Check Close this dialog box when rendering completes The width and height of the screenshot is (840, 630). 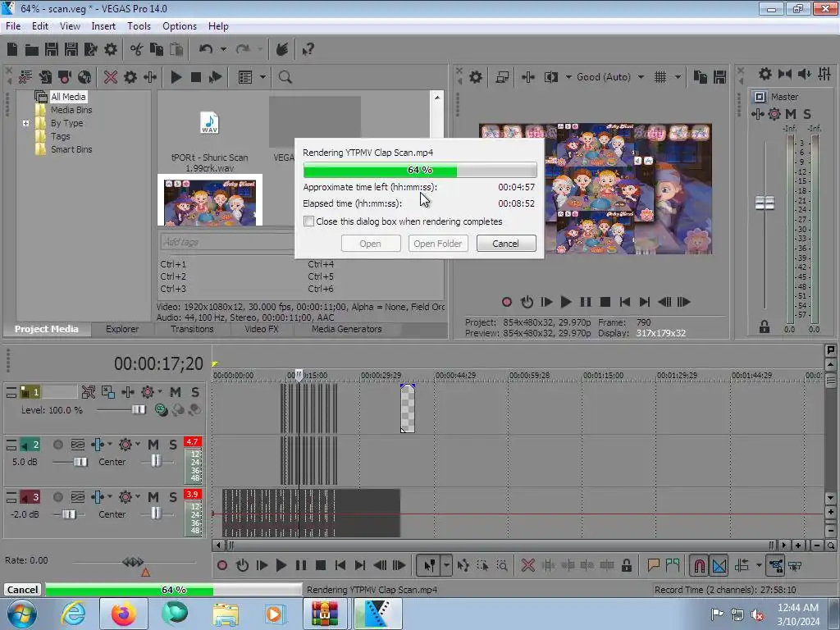(308, 221)
